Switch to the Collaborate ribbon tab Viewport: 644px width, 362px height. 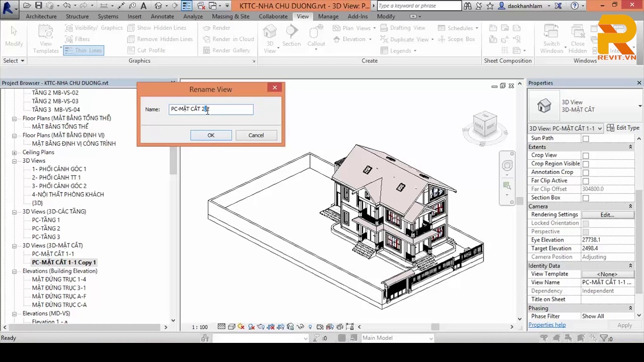point(273,16)
